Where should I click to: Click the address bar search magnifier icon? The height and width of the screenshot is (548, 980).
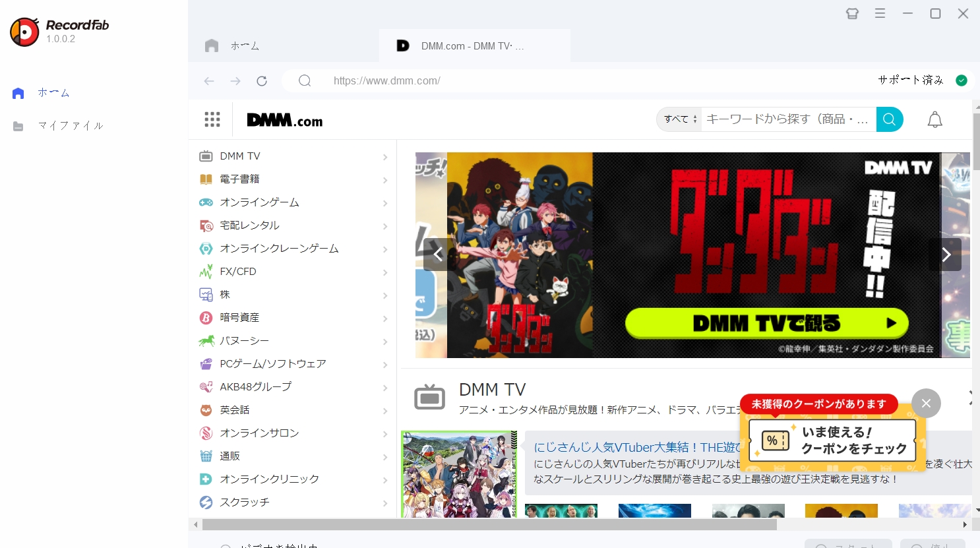coord(305,80)
